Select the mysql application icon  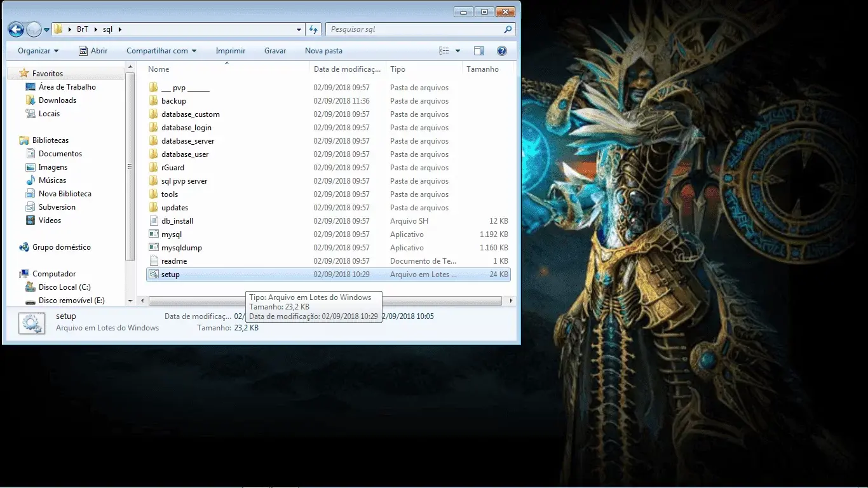[153, 234]
